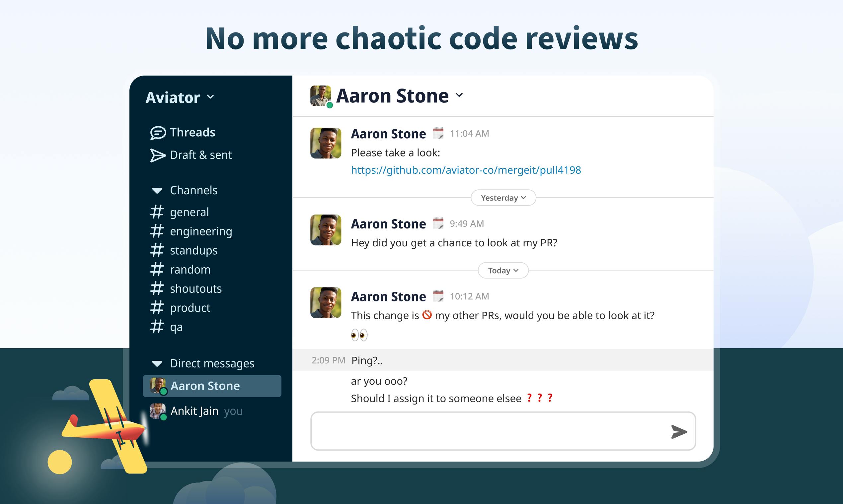
Task: Select Aaron Stone direct message in sidebar
Action: point(212,386)
